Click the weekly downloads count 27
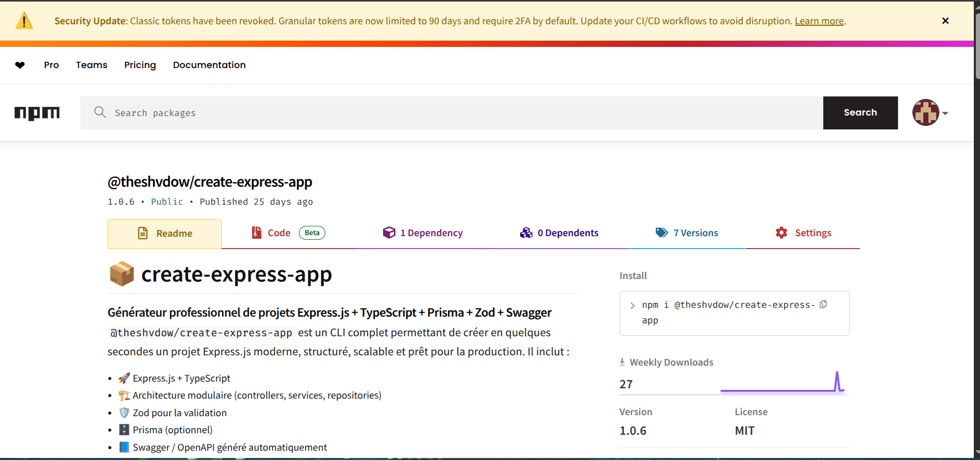980x460 pixels. (x=626, y=384)
